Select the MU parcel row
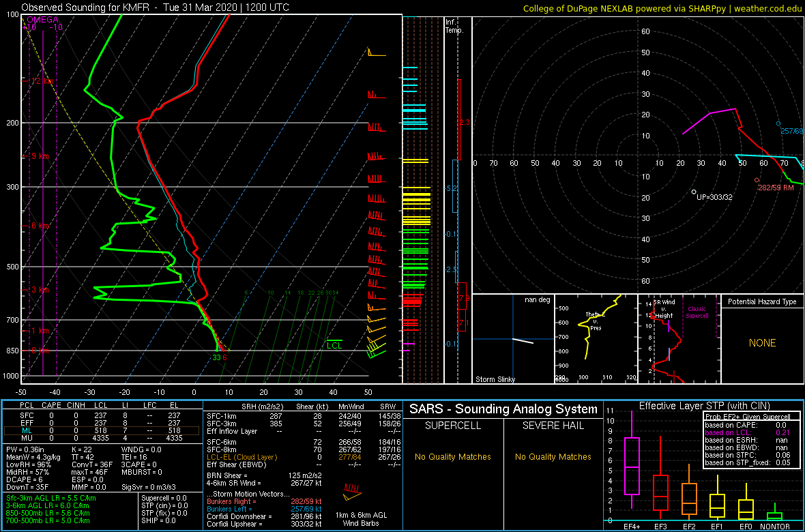This screenshot has height=532, width=805. [102, 439]
